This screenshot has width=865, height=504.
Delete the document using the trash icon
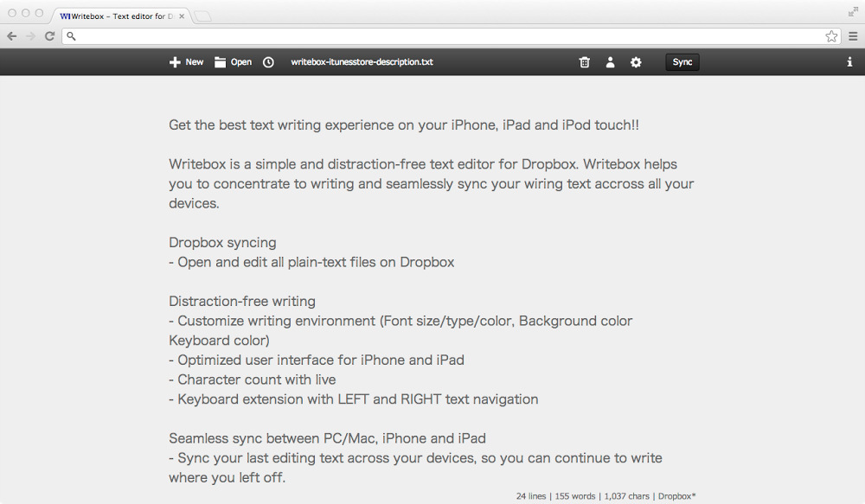(x=584, y=61)
